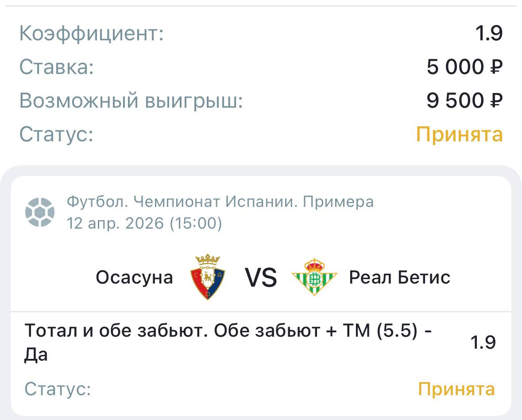The width and height of the screenshot is (522, 420).
Task: Tap the Osasuna club crest
Action: [x=208, y=277]
